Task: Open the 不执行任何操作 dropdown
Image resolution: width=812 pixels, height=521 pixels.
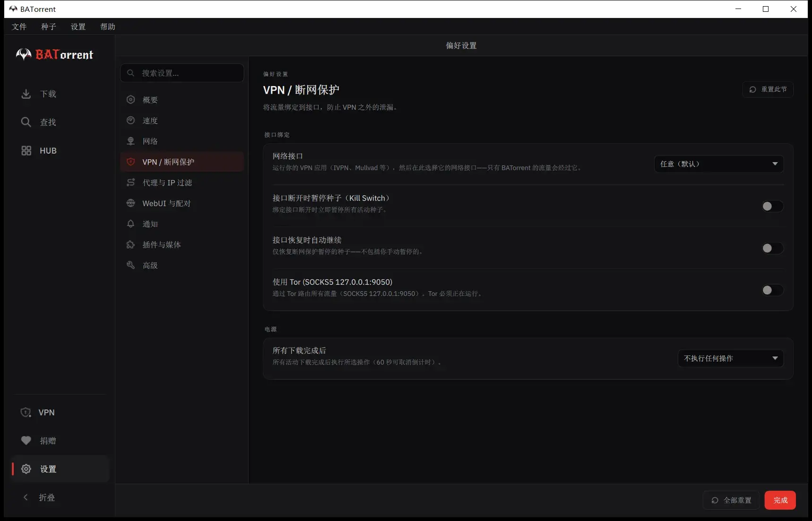Action: [x=731, y=358]
